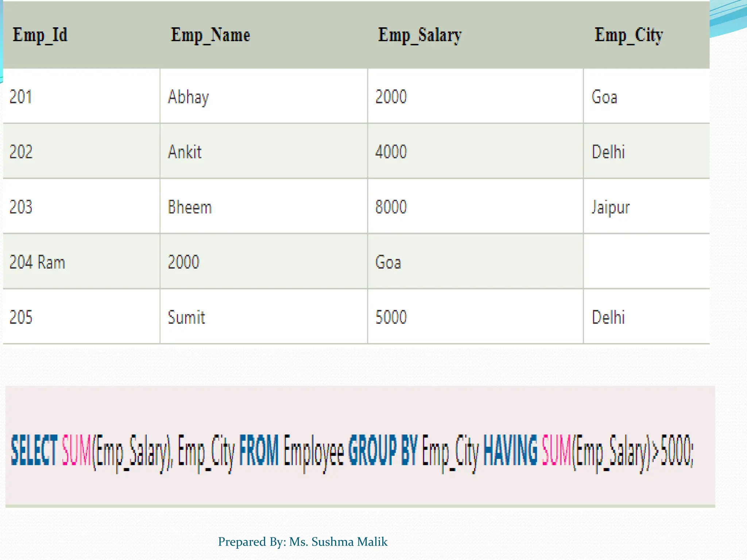This screenshot has width=747, height=560.
Task: Click the 5000 salary cell
Action: 391,317
